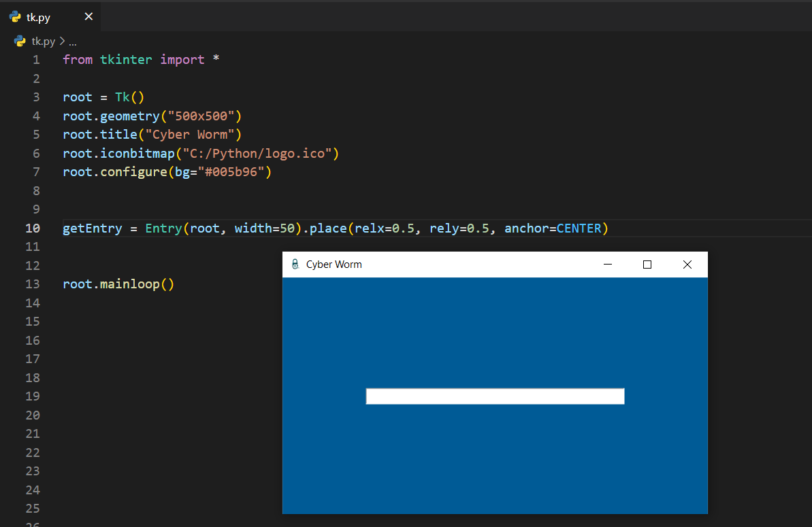Viewport: 812px width, 527px height.
Task: Minimize the Cyber Worm window
Action: 608,265
